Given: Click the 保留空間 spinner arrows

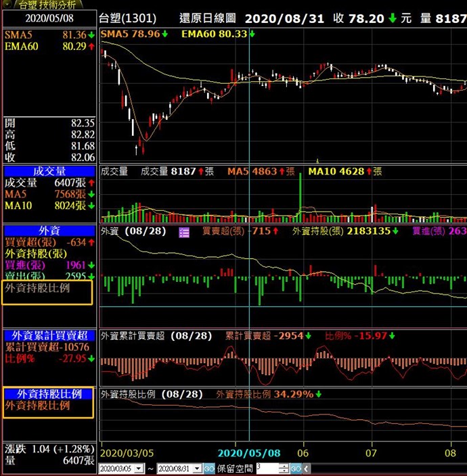Looking at the screenshot, I should click(x=284, y=468).
